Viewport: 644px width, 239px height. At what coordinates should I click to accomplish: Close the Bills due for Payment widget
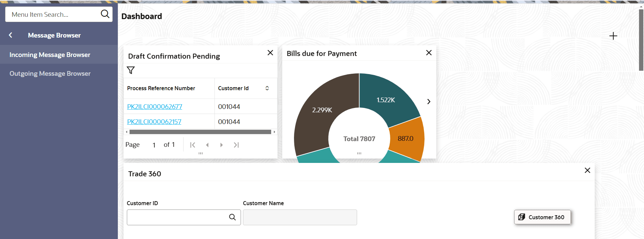429,53
